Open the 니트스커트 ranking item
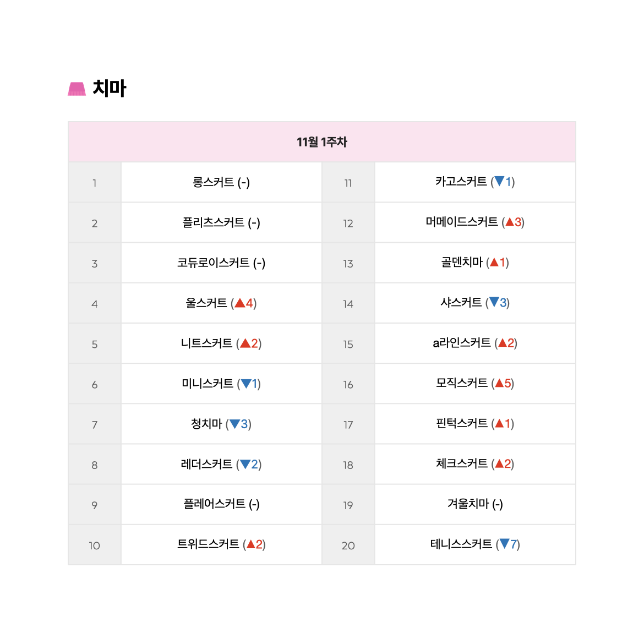This screenshot has width=644, height=644. point(221,343)
